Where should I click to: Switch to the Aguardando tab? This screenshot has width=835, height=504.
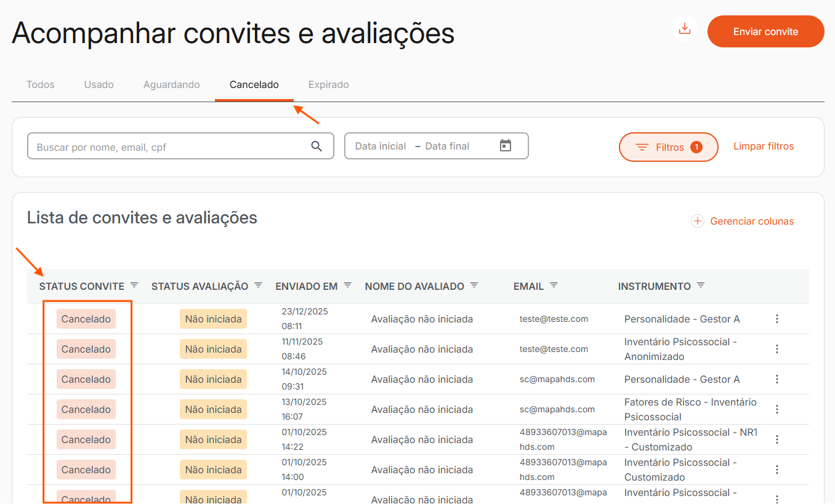(x=171, y=85)
